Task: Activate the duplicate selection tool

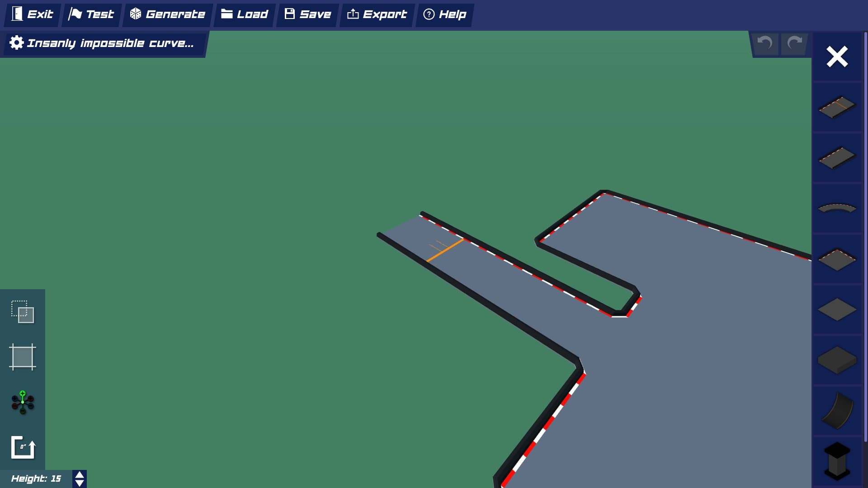Action: [23, 312]
